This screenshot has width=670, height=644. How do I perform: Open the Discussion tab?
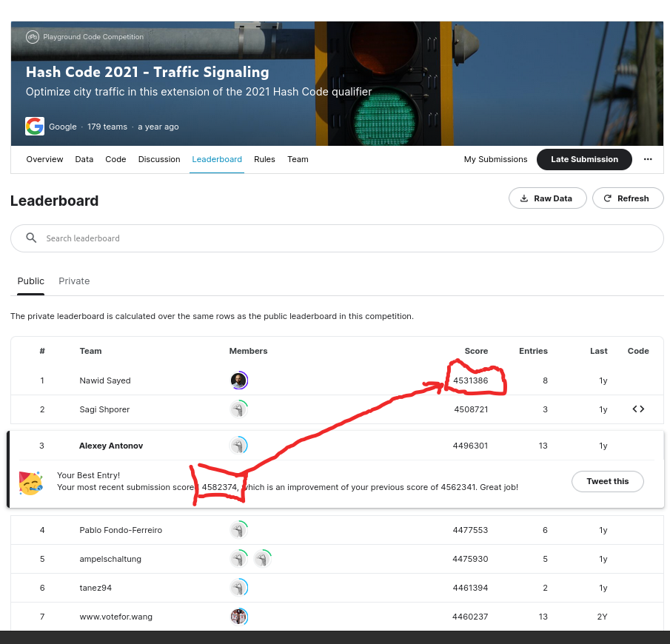(159, 159)
